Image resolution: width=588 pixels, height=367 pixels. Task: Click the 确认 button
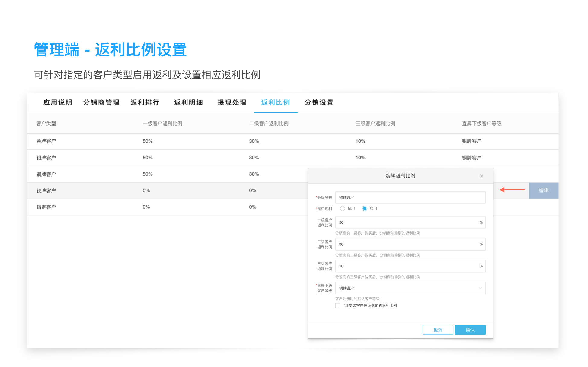pos(470,330)
